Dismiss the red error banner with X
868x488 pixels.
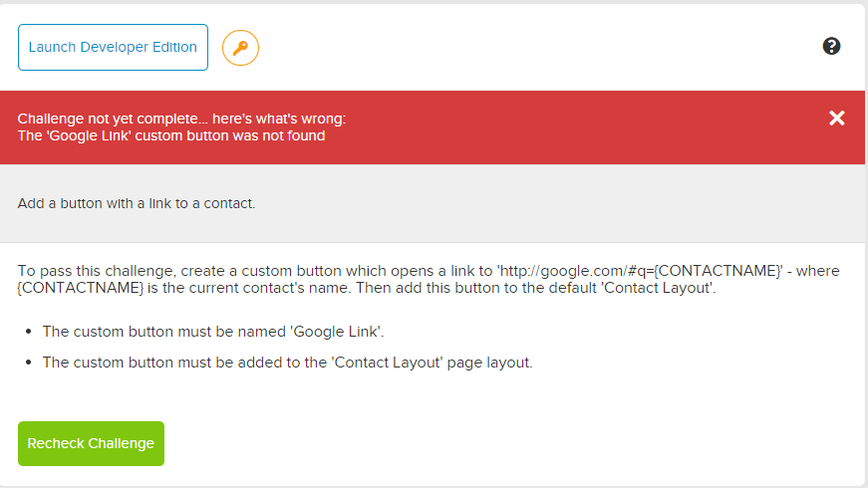coord(837,119)
